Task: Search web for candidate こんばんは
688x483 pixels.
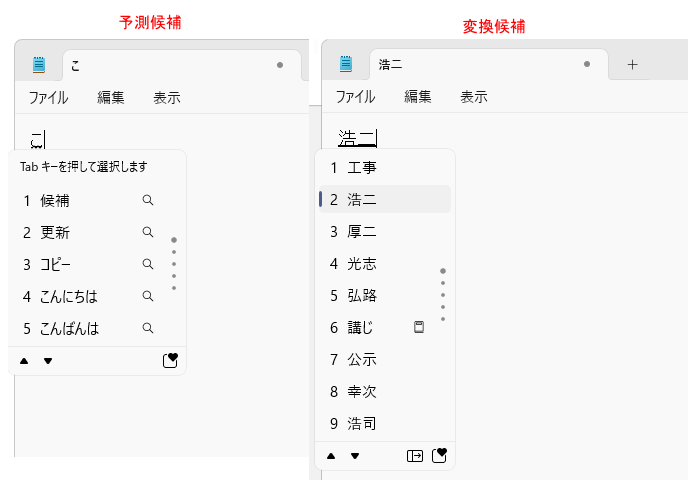Action: (148, 328)
